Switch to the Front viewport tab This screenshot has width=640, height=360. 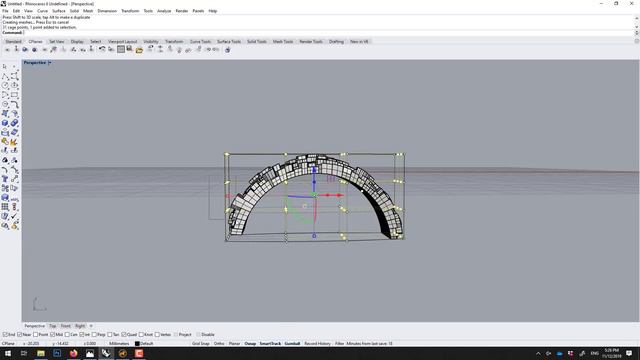[66, 326]
